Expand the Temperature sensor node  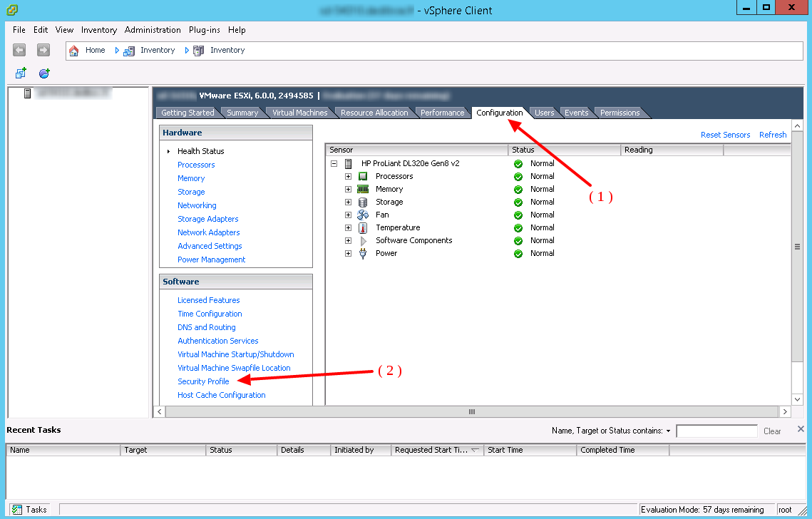(x=349, y=227)
